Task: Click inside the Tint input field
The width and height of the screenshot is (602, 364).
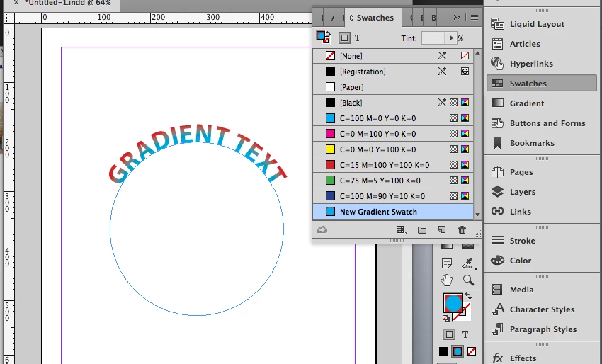Action: tap(433, 38)
